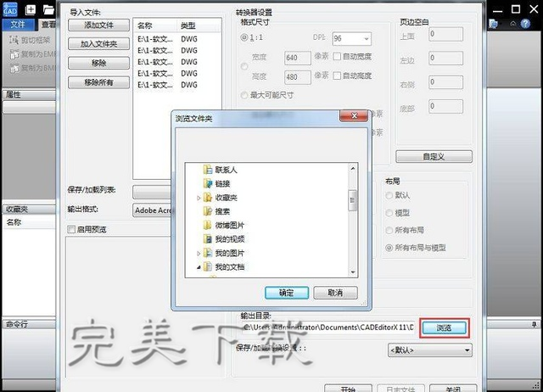
Task: Click the 高度 480 input field
Action: (298, 77)
